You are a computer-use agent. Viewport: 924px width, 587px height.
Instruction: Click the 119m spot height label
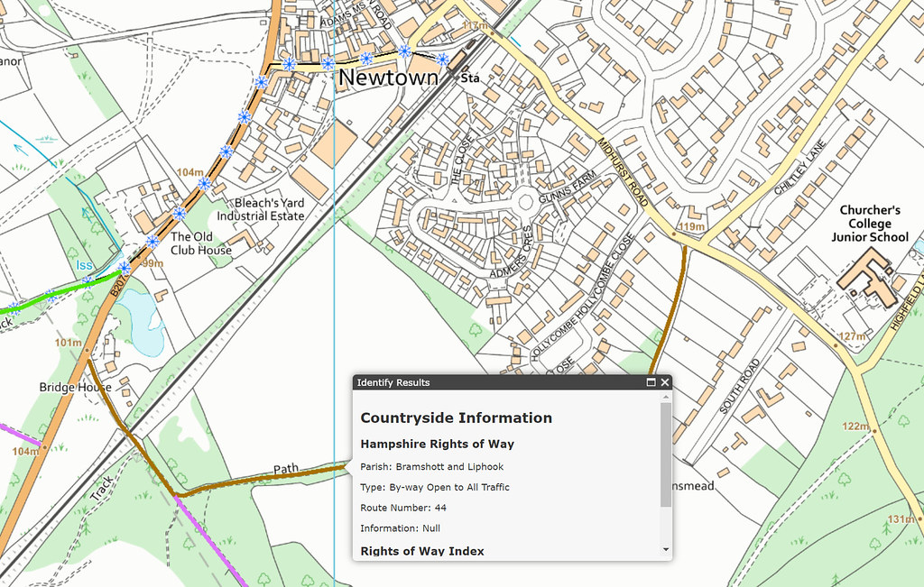[691, 226]
